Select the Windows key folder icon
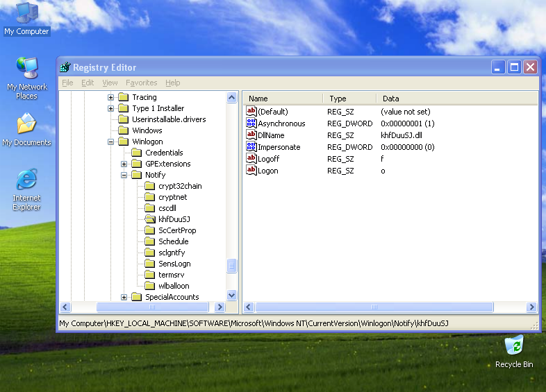This screenshot has width=546, height=392. 123,130
